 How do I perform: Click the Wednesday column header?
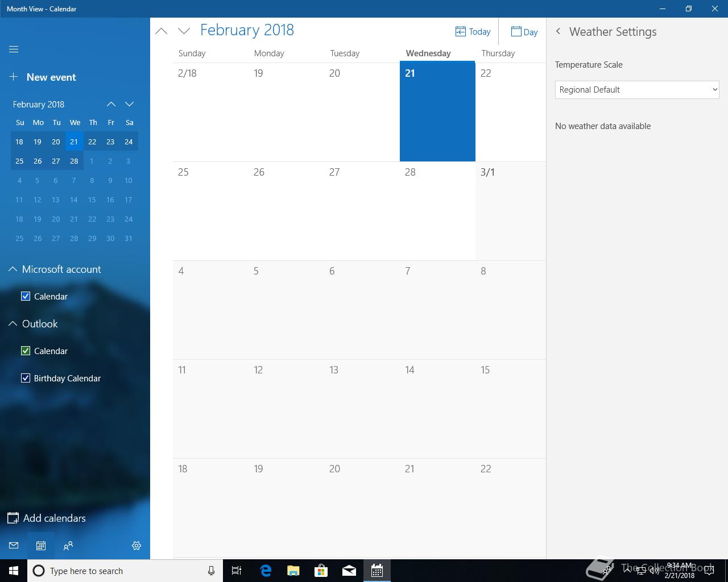tap(428, 53)
